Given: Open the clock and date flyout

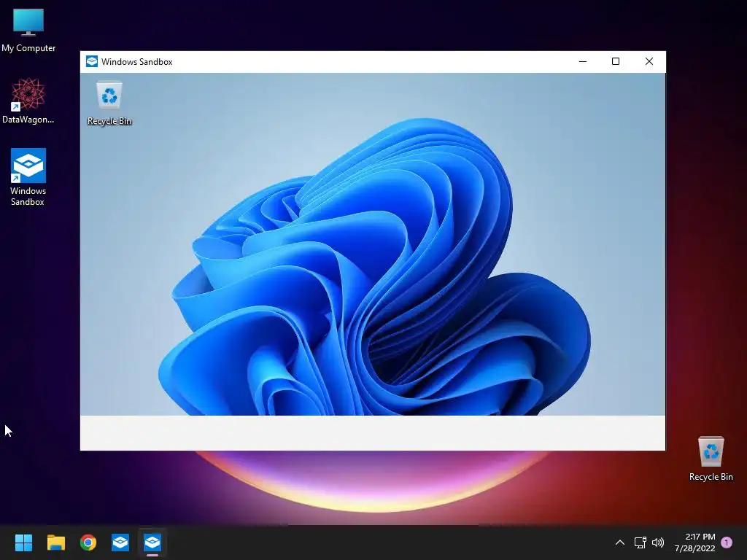Looking at the screenshot, I should point(695,542).
